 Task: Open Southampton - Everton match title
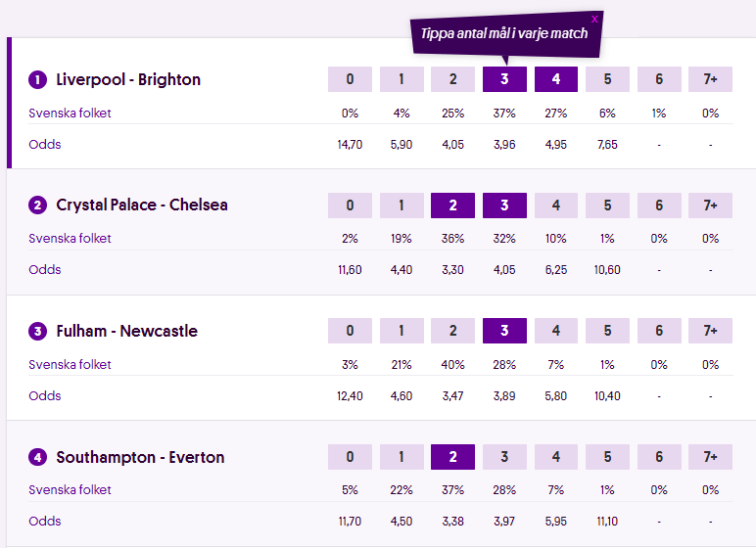click(x=140, y=457)
